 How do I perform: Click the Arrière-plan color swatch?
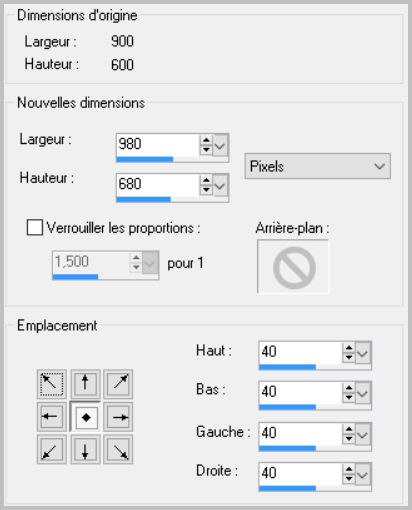293,267
